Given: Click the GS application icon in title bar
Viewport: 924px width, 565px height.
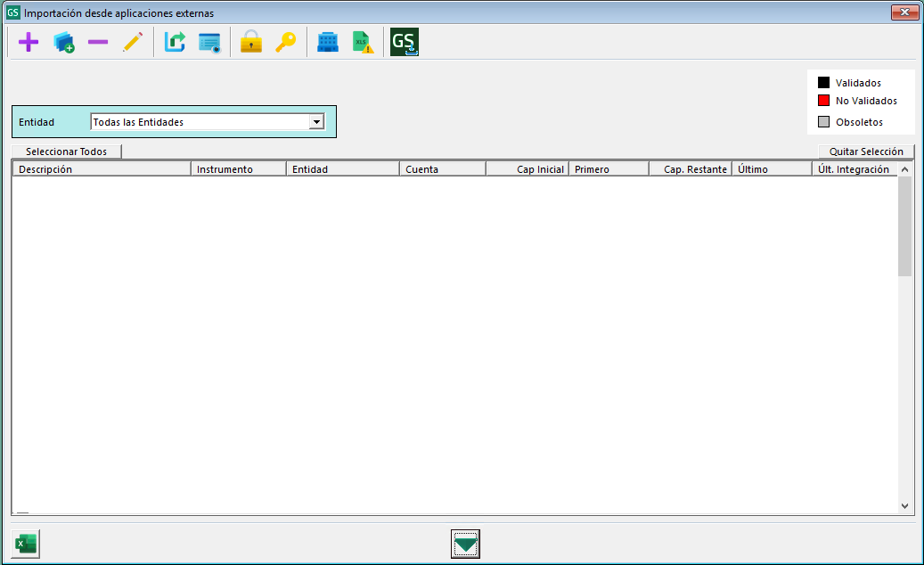Looking at the screenshot, I should pyautogui.click(x=13, y=12).
